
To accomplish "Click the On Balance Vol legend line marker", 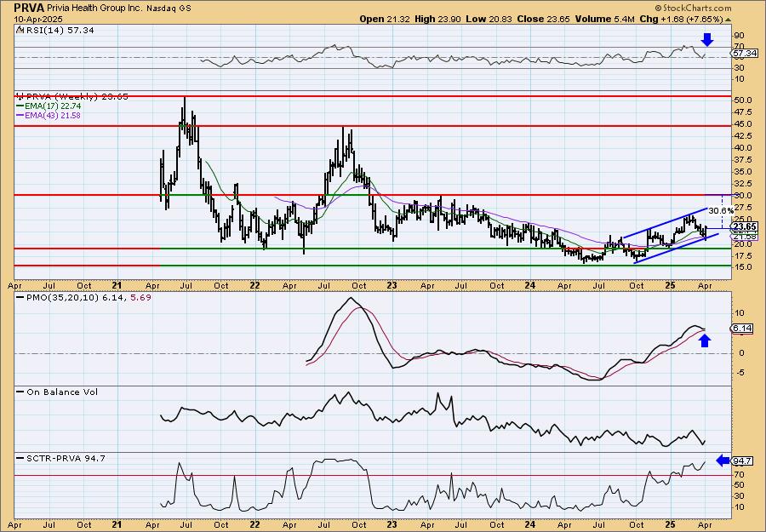I will coord(20,392).
